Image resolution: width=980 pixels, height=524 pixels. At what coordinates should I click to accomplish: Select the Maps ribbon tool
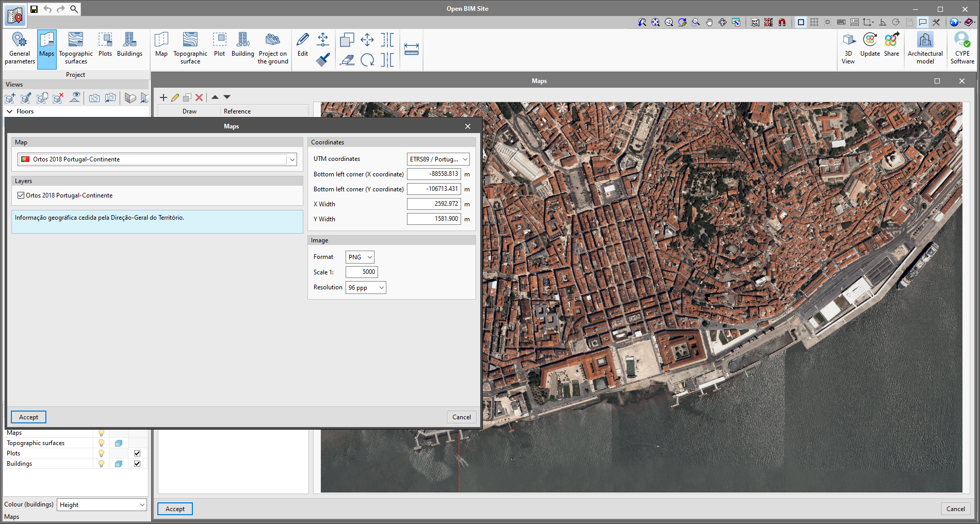(x=46, y=48)
